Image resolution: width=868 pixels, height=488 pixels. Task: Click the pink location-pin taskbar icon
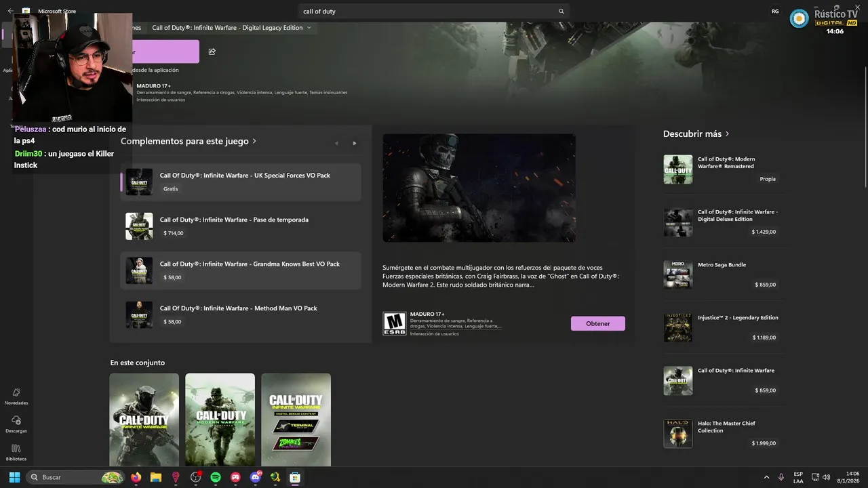click(176, 477)
